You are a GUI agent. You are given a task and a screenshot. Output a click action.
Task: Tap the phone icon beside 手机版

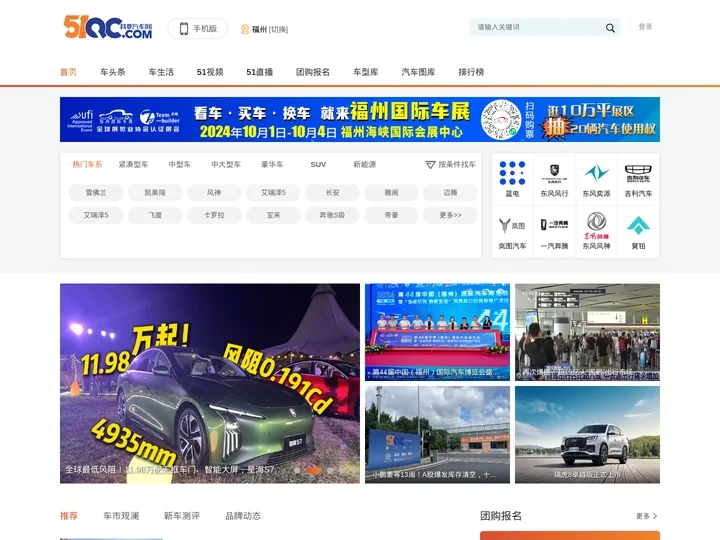184,28
